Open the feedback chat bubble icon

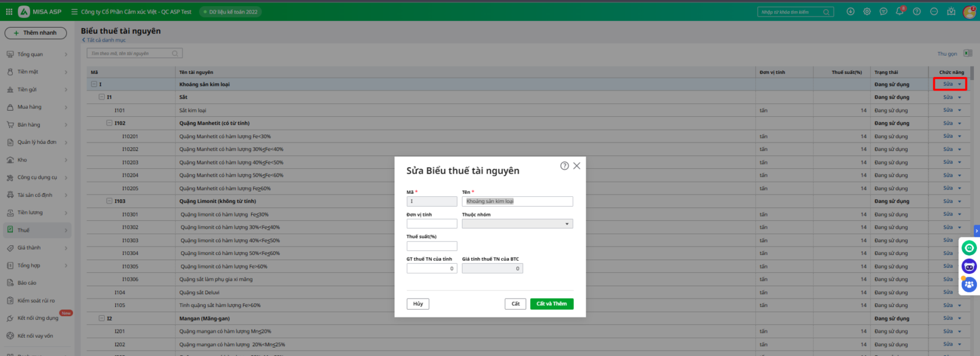pos(883,12)
